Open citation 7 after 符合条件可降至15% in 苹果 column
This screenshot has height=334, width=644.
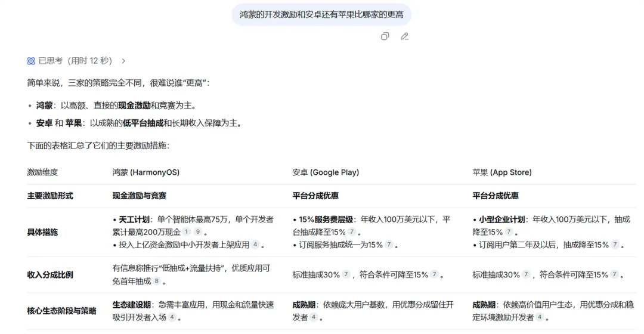point(614,274)
